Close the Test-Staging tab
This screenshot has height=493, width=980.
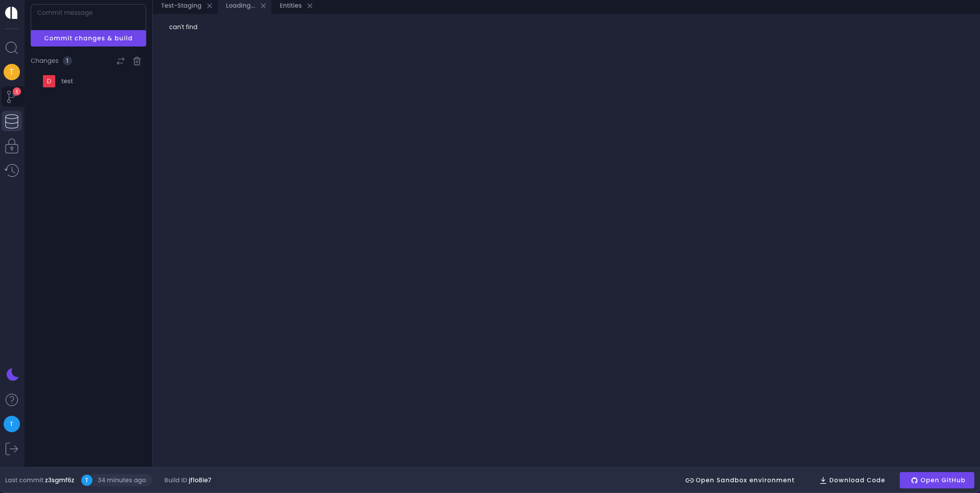[210, 6]
